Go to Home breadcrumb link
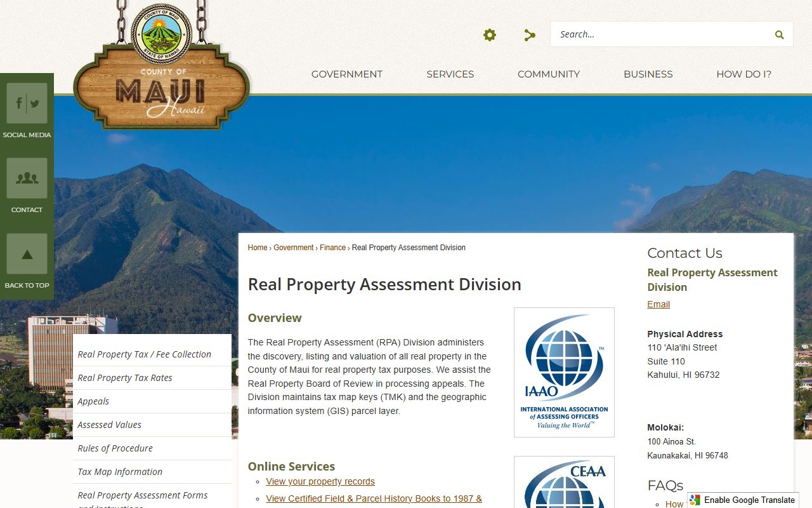The height and width of the screenshot is (508, 812). 258,248
